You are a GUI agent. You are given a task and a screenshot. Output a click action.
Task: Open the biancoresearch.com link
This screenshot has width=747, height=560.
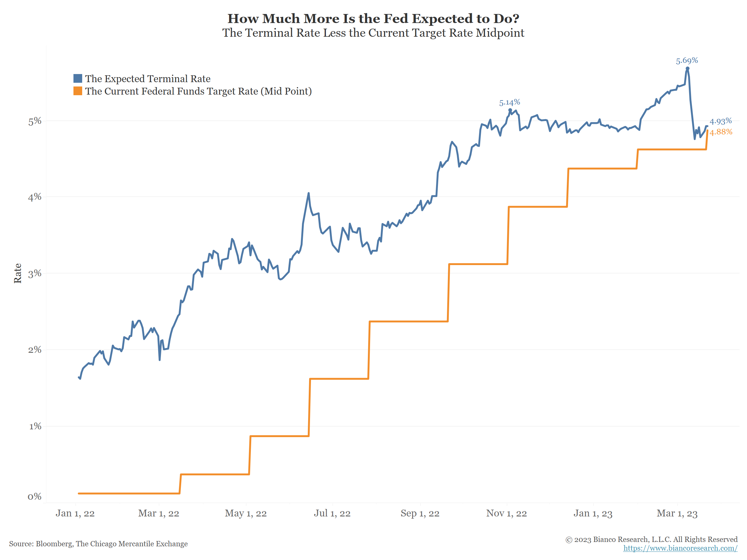click(x=680, y=548)
